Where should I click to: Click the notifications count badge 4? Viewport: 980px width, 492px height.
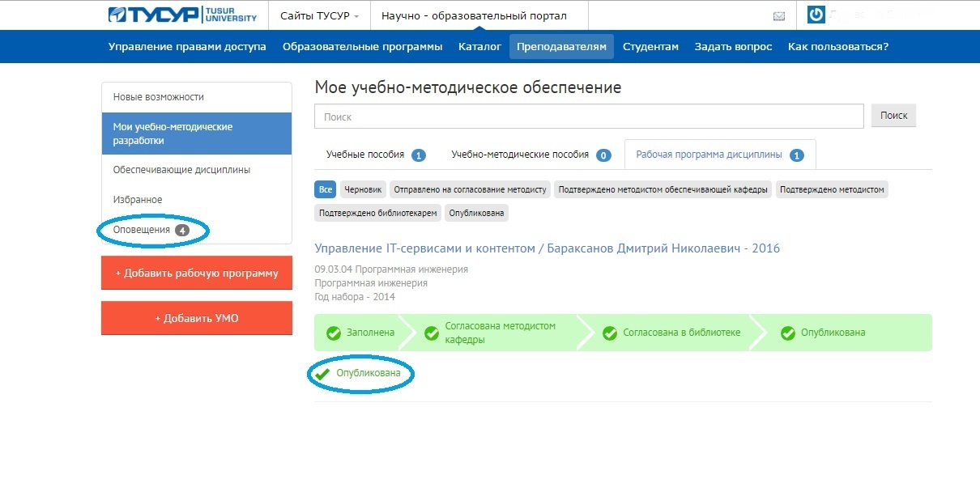(x=181, y=231)
